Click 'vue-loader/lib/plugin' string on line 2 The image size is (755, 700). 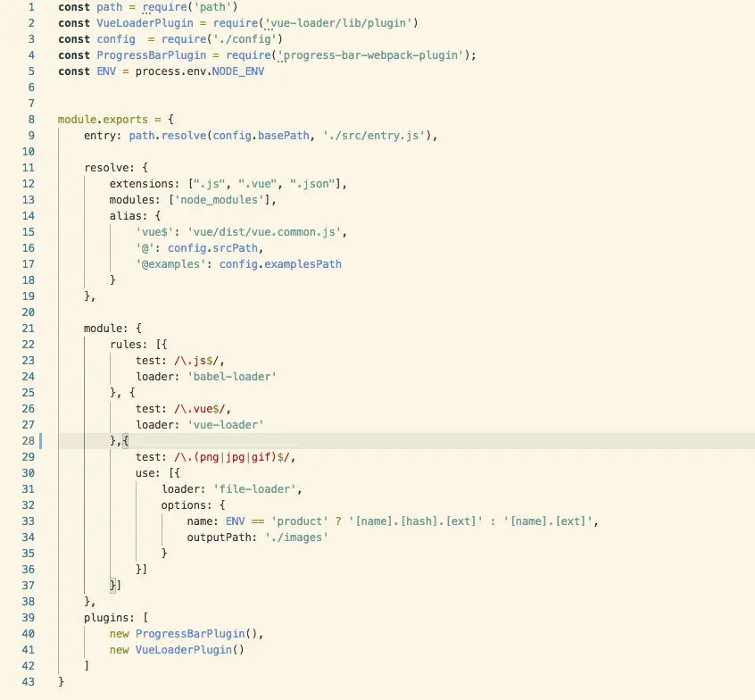pyautogui.click(x=339, y=23)
